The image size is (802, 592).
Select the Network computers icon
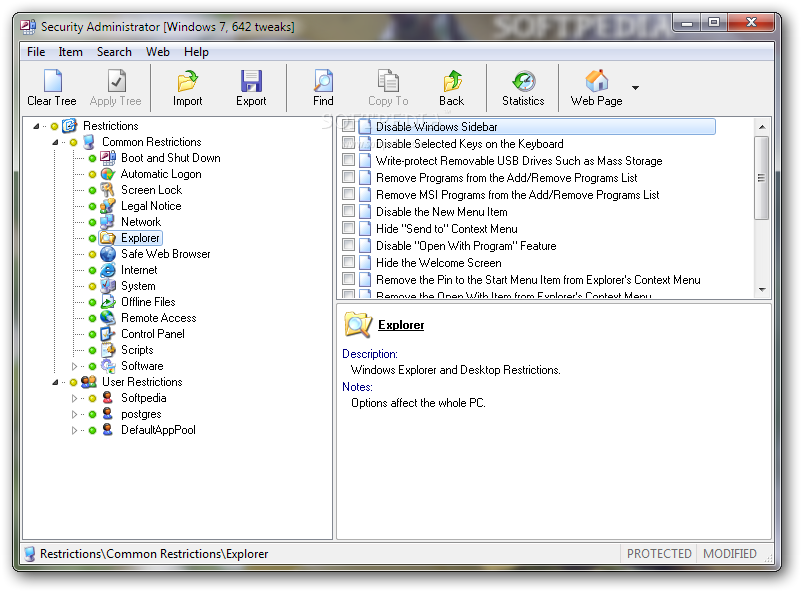click(x=108, y=222)
